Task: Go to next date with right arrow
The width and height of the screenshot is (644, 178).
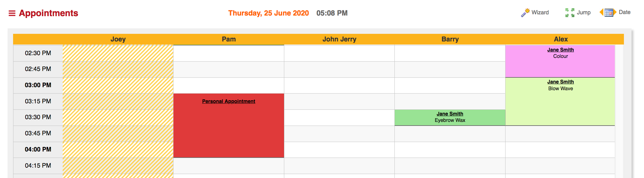Action: click(615, 12)
